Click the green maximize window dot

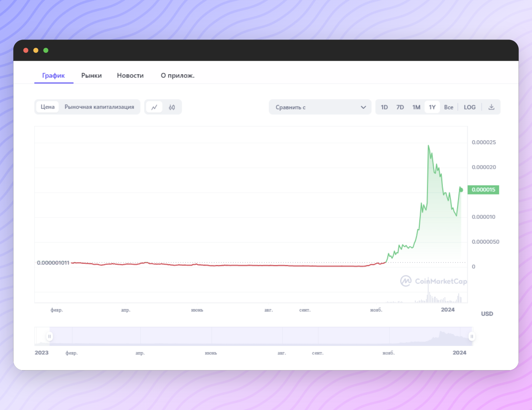click(46, 50)
